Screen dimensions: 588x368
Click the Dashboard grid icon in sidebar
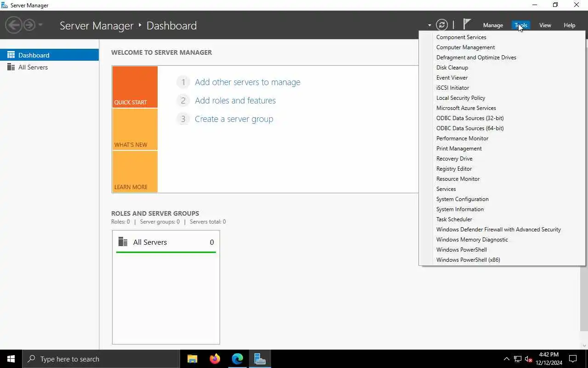coord(11,55)
